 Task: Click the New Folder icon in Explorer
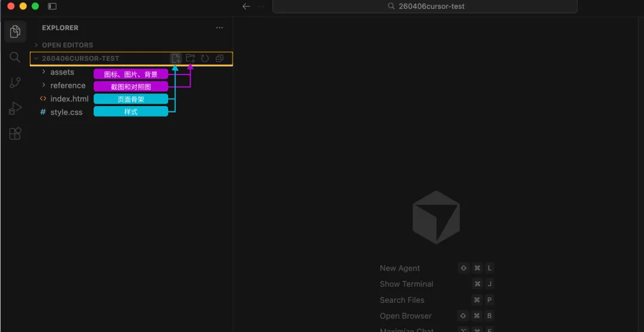[x=190, y=58]
